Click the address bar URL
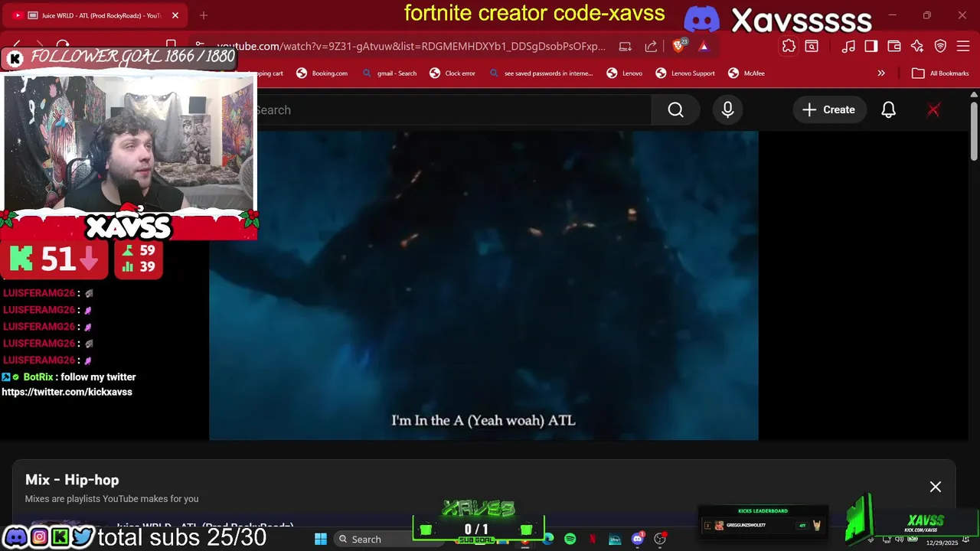980x551 pixels. click(411, 46)
